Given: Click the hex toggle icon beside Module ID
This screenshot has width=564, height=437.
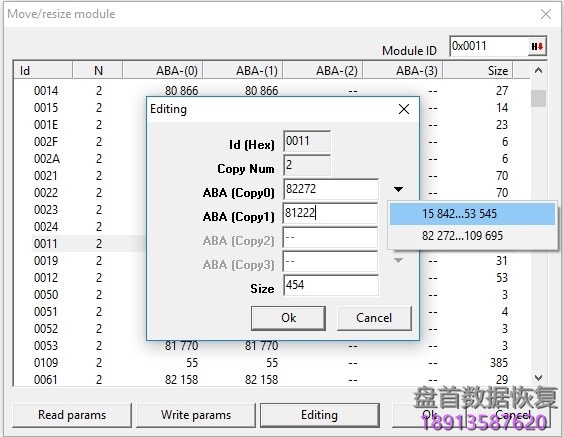Looking at the screenshot, I should pyautogui.click(x=537, y=47).
